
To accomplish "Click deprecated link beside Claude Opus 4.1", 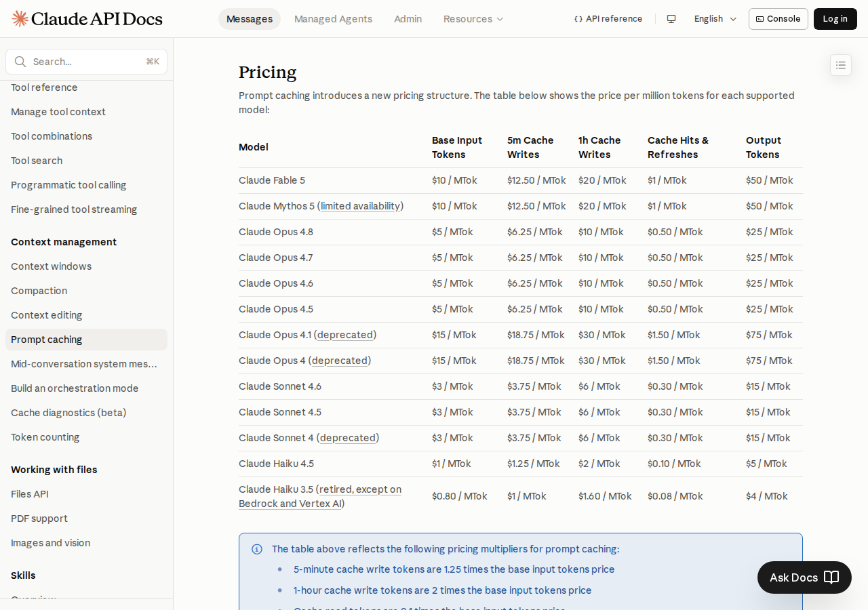I will (345, 335).
